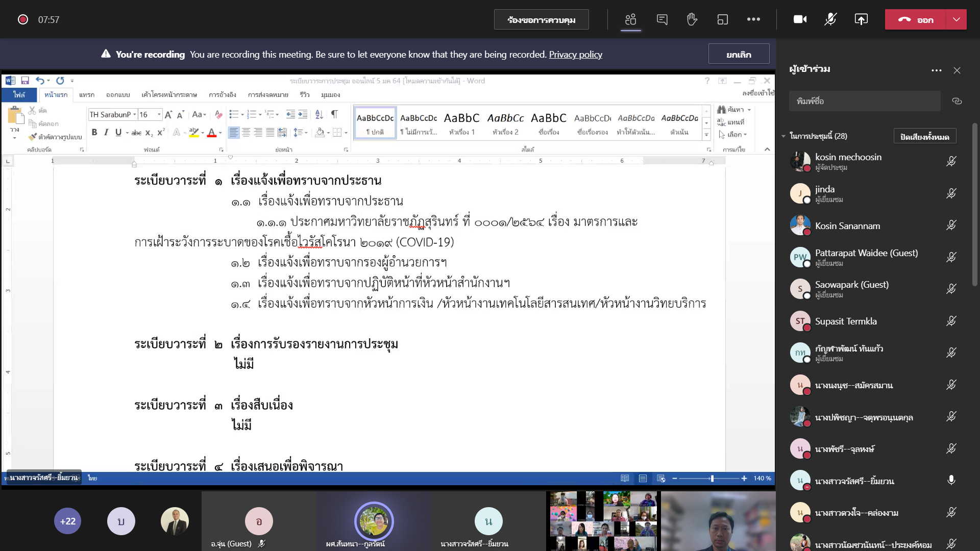Toggle the camera on or off
The height and width of the screenshot is (551, 980).
click(x=800, y=19)
